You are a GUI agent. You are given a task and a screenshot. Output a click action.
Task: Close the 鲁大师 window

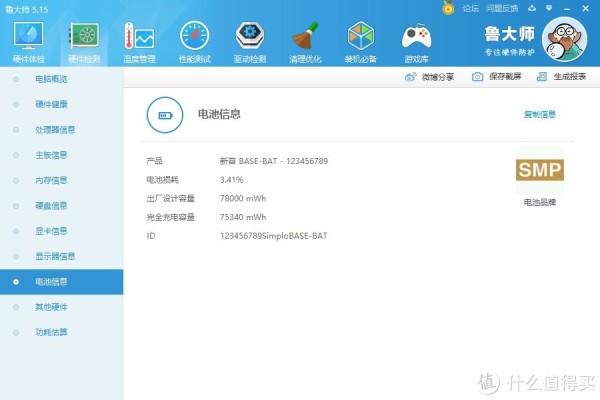click(585, 8)
